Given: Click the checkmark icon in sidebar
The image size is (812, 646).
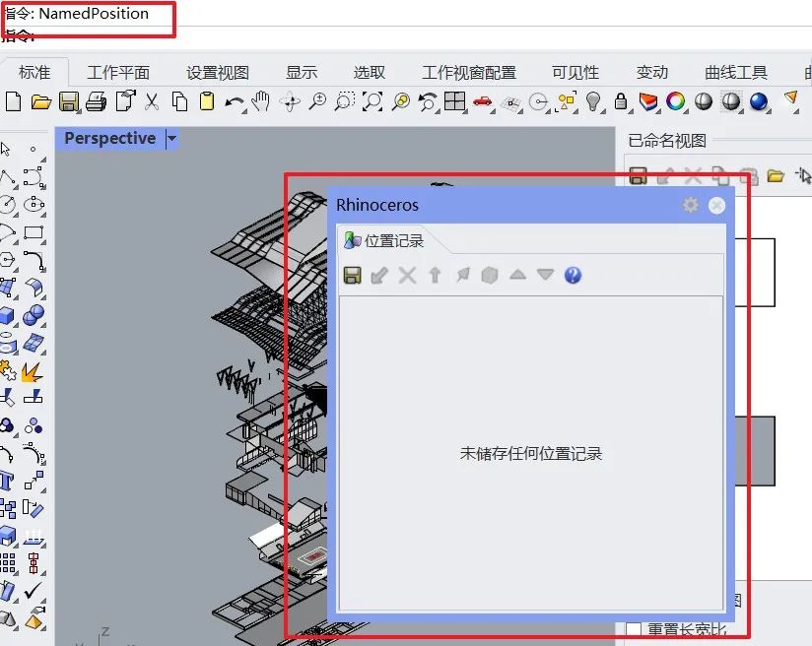Looking at the screenshot, I should click(x=34, y=590).
